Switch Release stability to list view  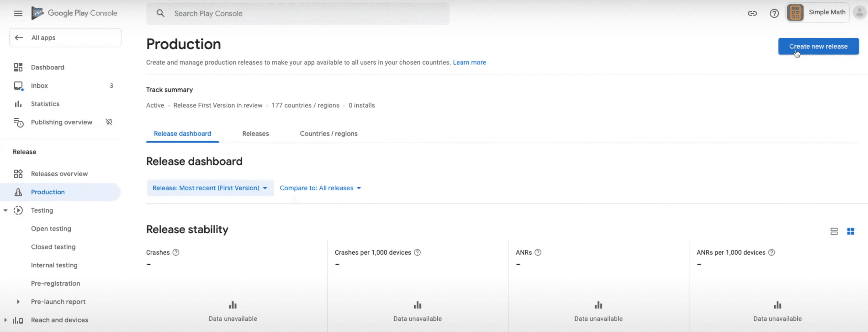(x=834, y=231)
